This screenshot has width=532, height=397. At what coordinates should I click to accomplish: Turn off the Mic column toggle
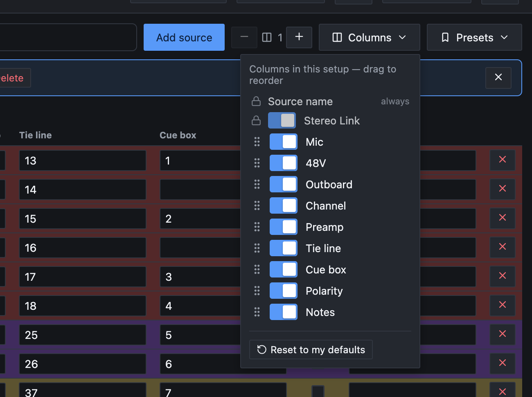point(284,142)
